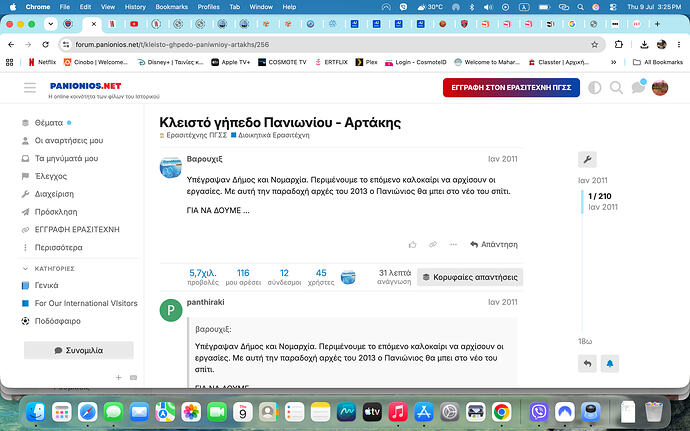Toggle the dark/light theme icon

point(595,88)
